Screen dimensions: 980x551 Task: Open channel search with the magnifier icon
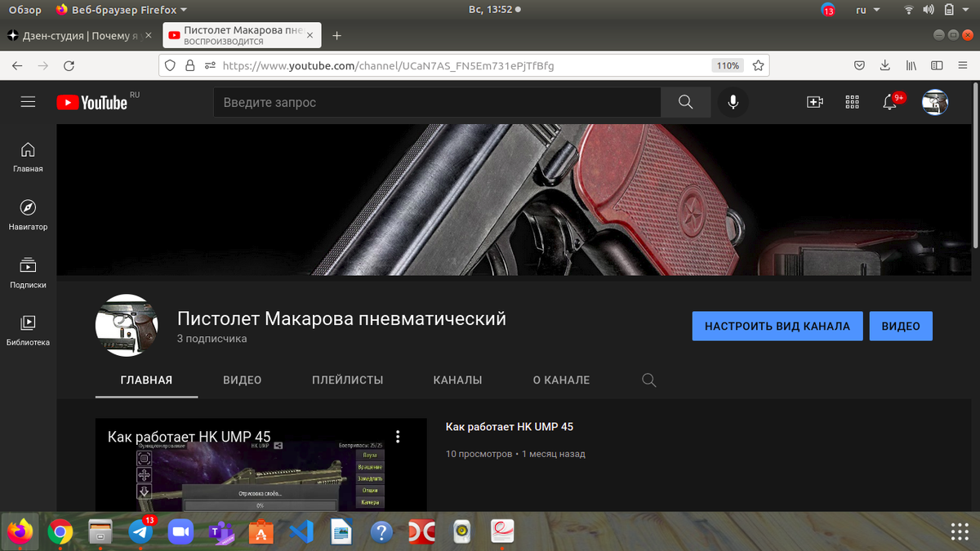pos(648,380)
